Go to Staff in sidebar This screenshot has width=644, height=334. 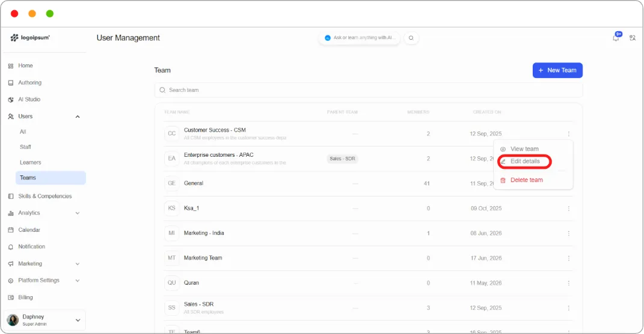pos(25,147)
